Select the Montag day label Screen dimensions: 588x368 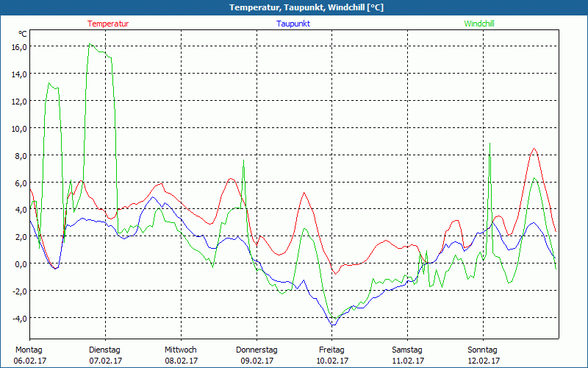29,350
